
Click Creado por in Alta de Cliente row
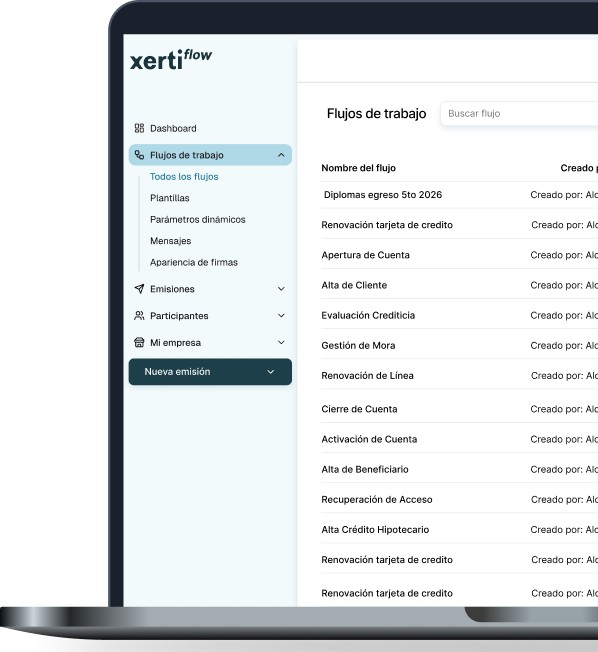[x=564, y=285]
